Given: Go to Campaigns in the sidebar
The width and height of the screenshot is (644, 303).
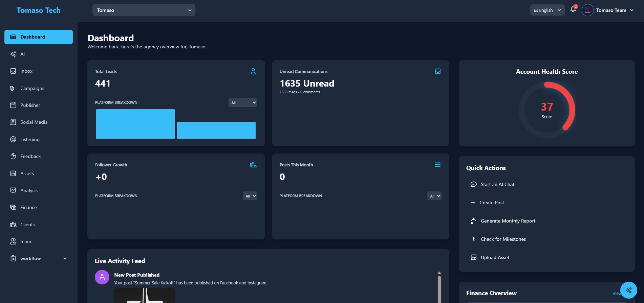Looking at the screenshot, I should pyautogui.click(x=32, y=88).
